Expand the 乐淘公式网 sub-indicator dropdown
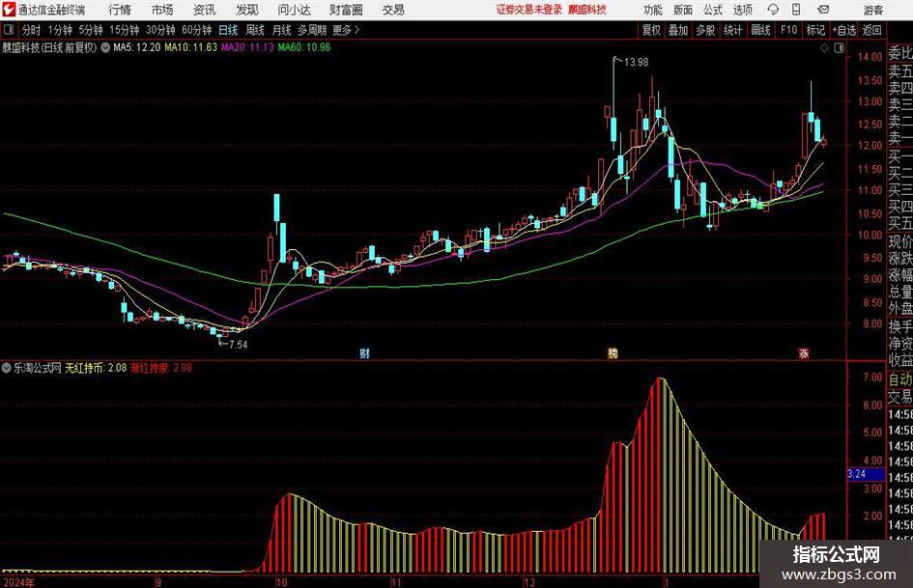This screenshot has height=588, width=913. [x=6, y=368]
